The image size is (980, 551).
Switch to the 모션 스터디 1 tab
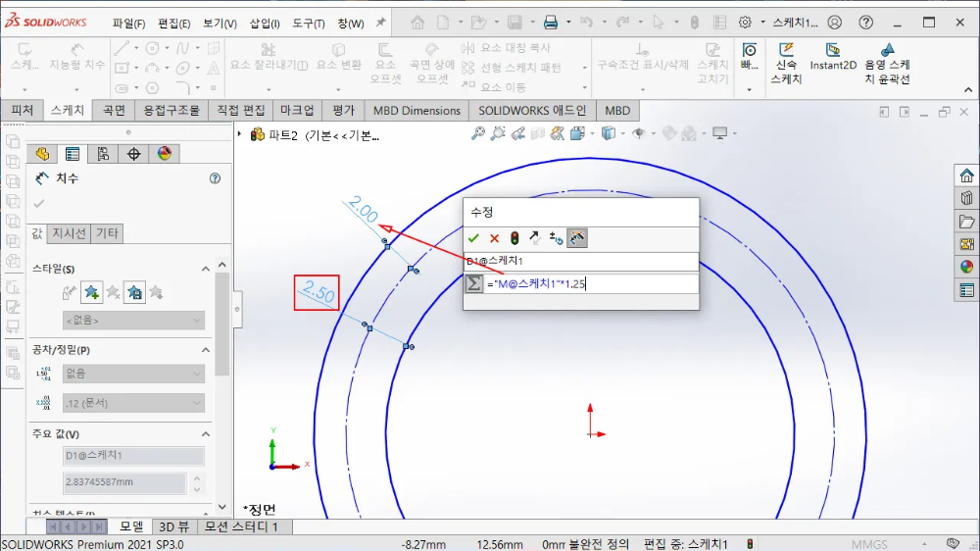point(241,526)
